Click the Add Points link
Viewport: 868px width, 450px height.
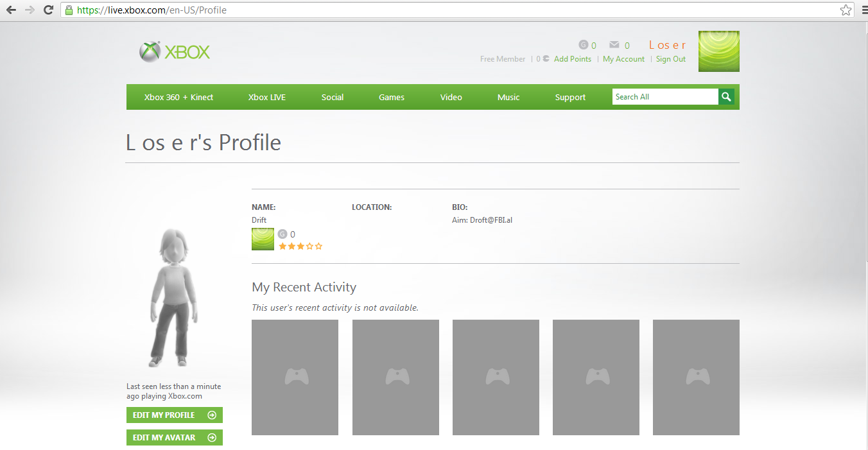573,59
